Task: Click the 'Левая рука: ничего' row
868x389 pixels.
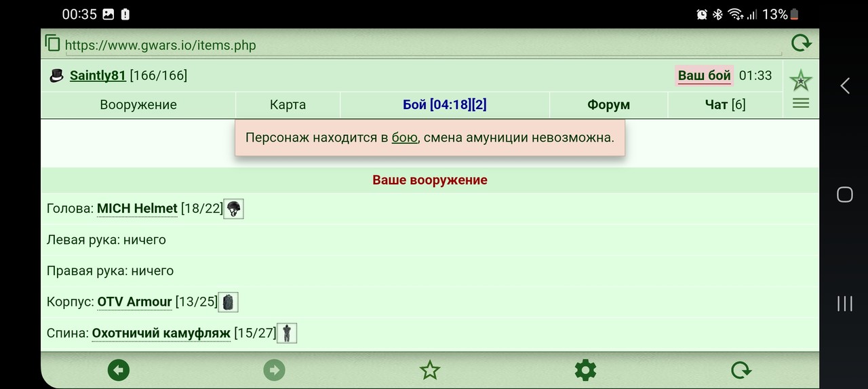Action: point(430,240)
